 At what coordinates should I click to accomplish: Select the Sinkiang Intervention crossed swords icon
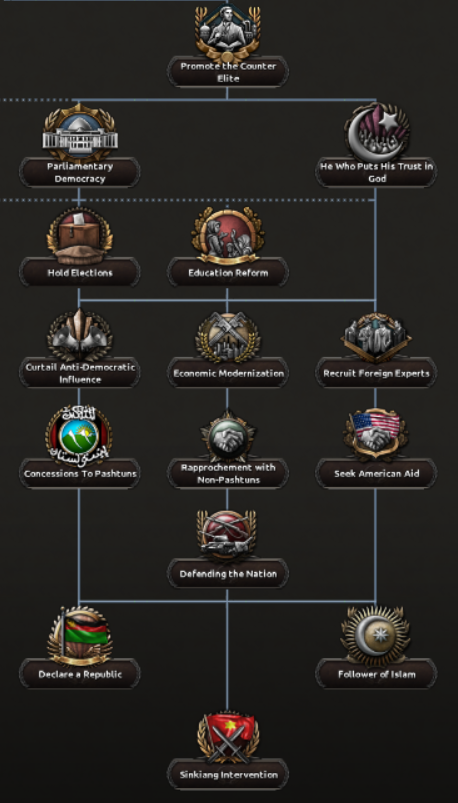coord(227,736)
